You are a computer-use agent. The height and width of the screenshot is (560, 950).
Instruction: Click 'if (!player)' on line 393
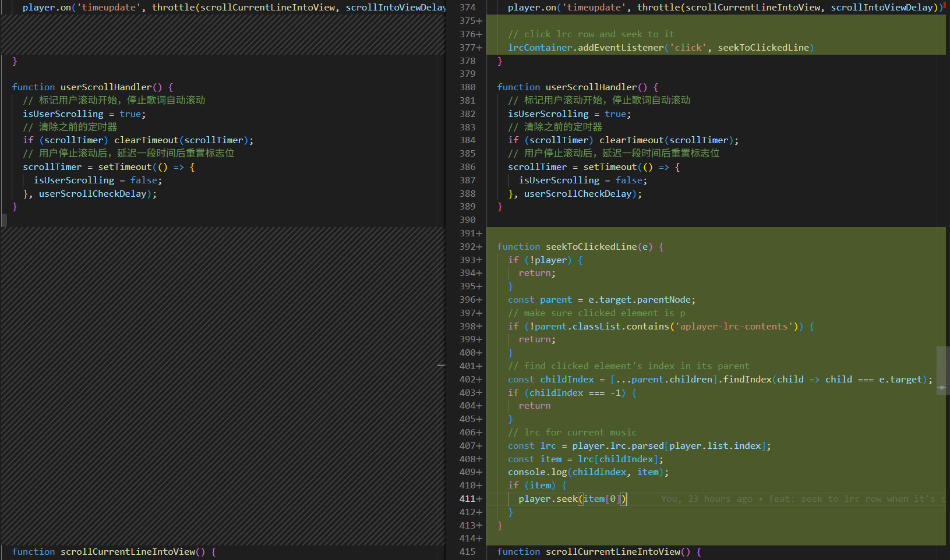click(540, 260)
